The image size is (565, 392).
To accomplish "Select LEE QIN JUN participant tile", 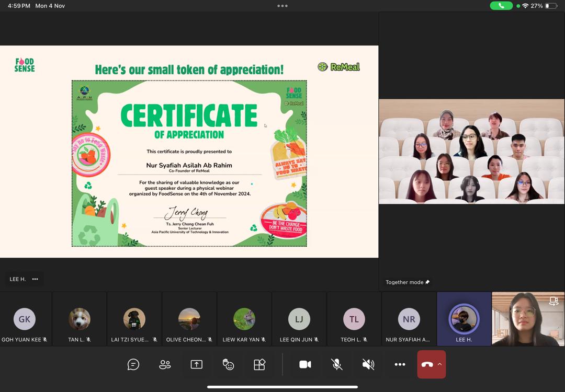I will [x=299, y=319].
